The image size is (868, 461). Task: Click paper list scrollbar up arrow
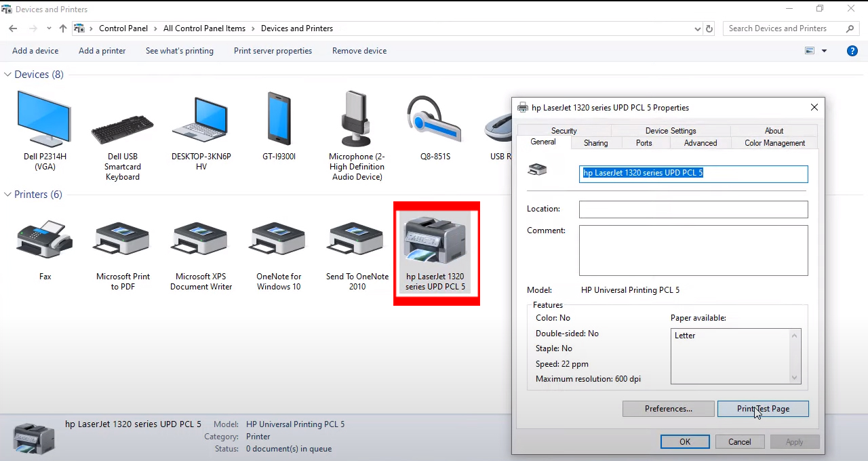click(795, 335)
